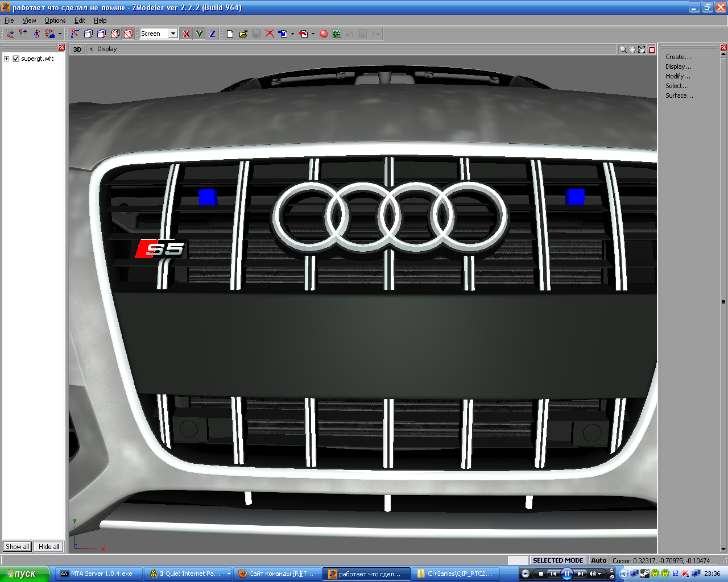
Task: Stop playback in the taskbar media player
Action: 541,573
